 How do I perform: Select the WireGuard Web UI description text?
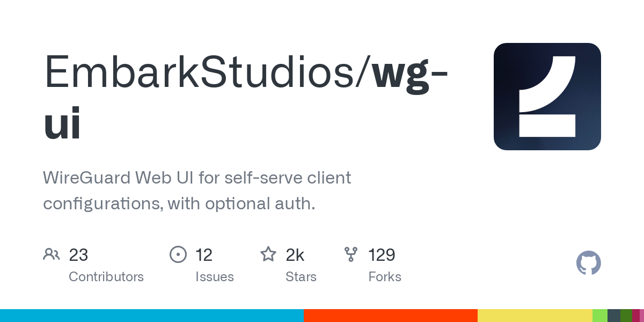(196, 191)
